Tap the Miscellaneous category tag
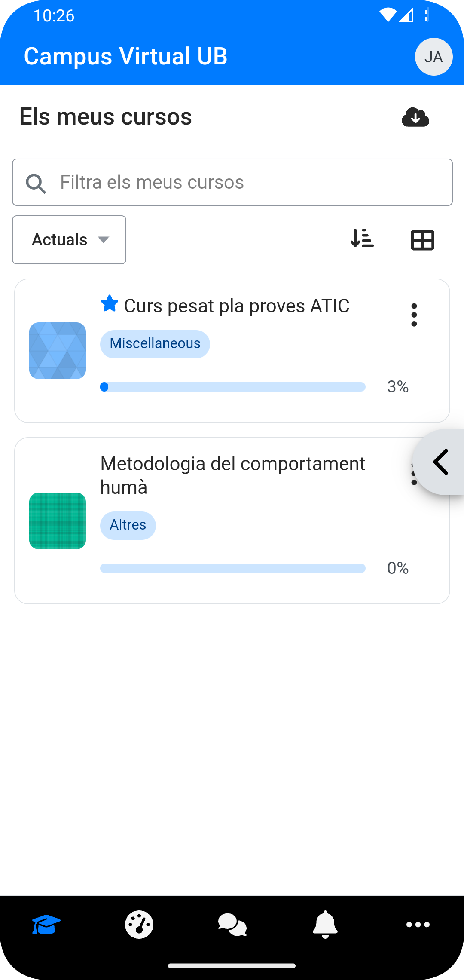 pos(155,344)
